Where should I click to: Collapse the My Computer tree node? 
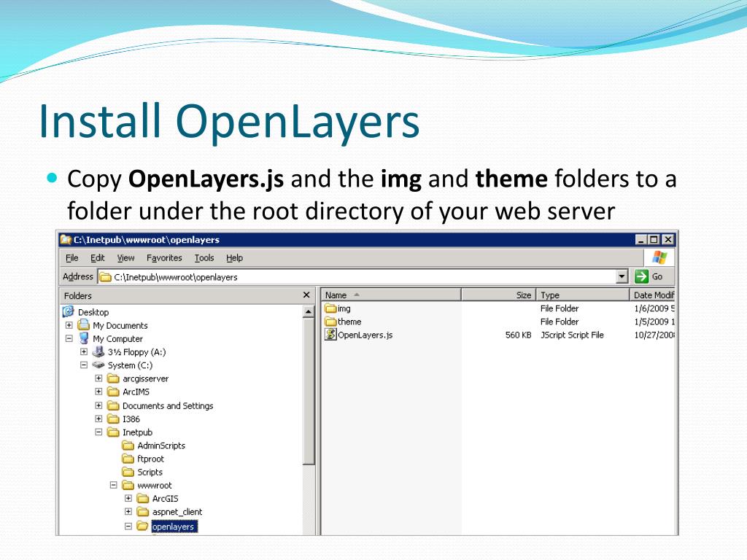click(69, 338)
